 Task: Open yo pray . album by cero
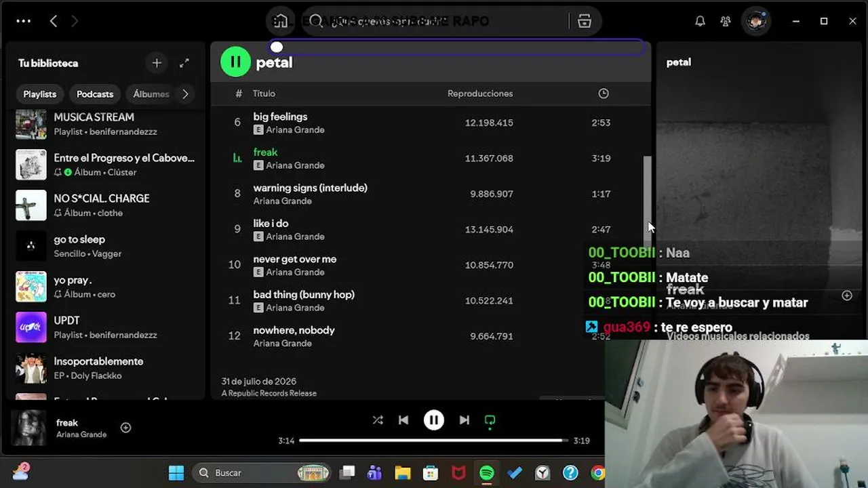[106, 287]
